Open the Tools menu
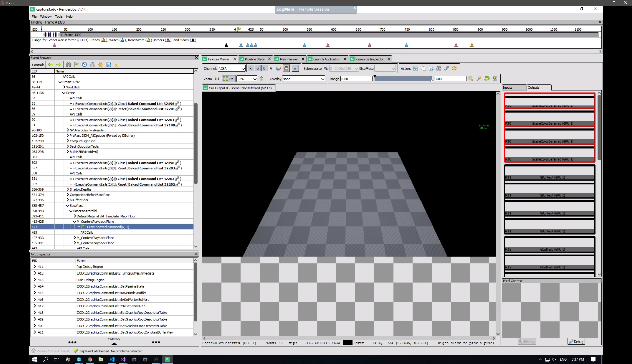Viewport: 632px width, 364px height. [59, 16]
